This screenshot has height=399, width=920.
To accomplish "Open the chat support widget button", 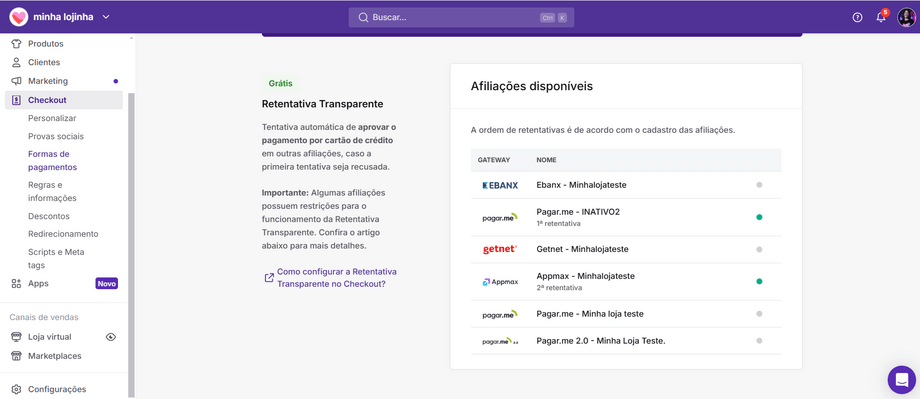I will point(901,380).
